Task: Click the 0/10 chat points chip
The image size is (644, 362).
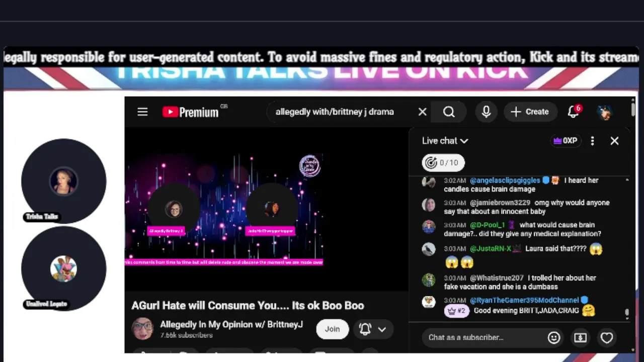Action: coord(443,162)
